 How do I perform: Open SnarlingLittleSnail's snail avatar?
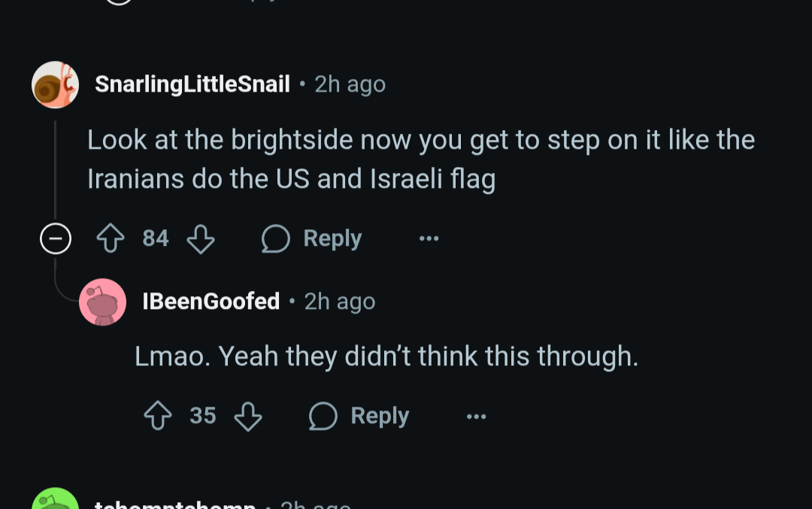pos(56,84)
